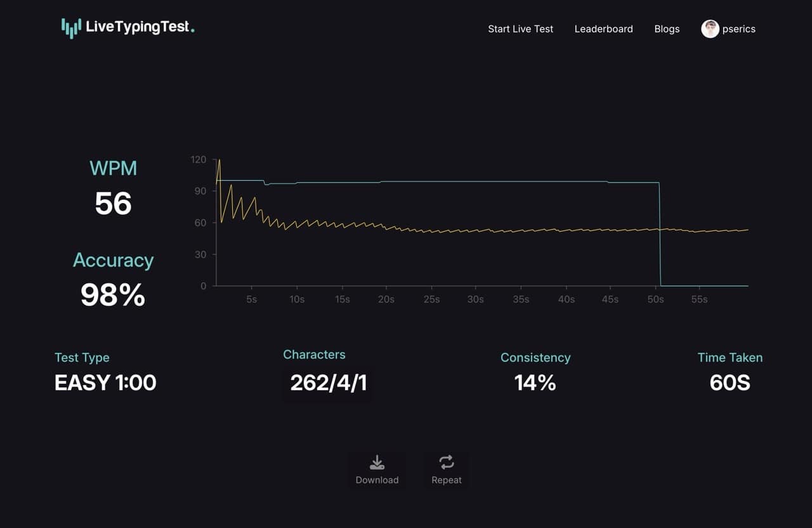Click the Accuracy heading label
The image size is (812, 528).
[x=113, y=260]
